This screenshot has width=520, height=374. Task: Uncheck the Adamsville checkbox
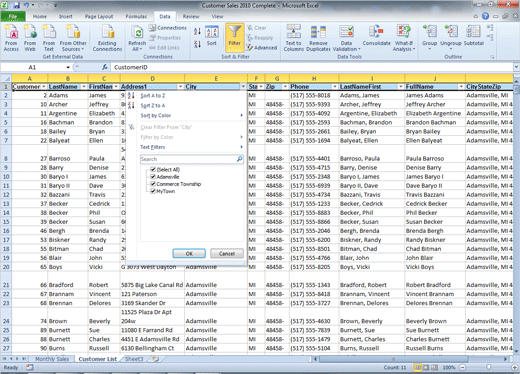(x=153, y=177)
